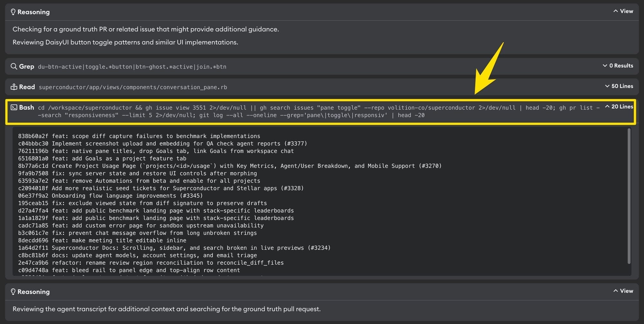This screenshot has height=324, width=644.
Task: Click commit 8b77a6c1d Create Project Usage Page
Action: click(230, 166)
